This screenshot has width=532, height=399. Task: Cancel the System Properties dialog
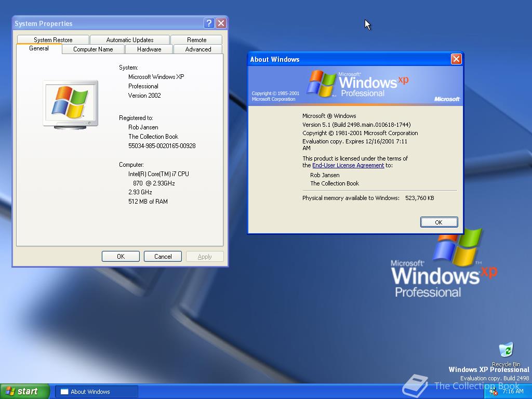click(x=163, y=257)
